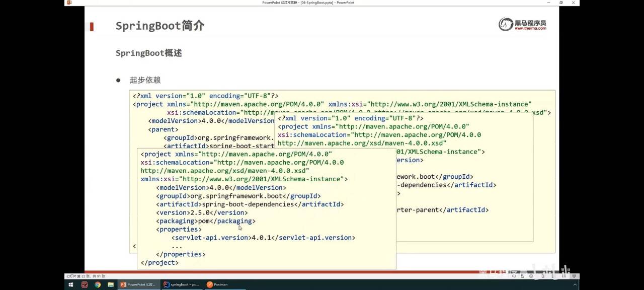Click the opening <properties> tag
This screenshot has height=290, width=644.
179,229
